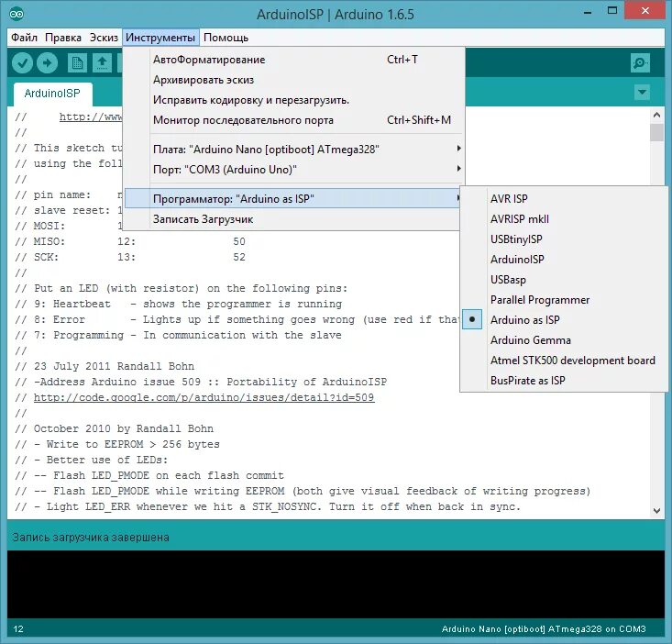Viewport: 672px width, 644px height.
Task: Choose Архивировать эскиз
Action: [x=294, y=80]
